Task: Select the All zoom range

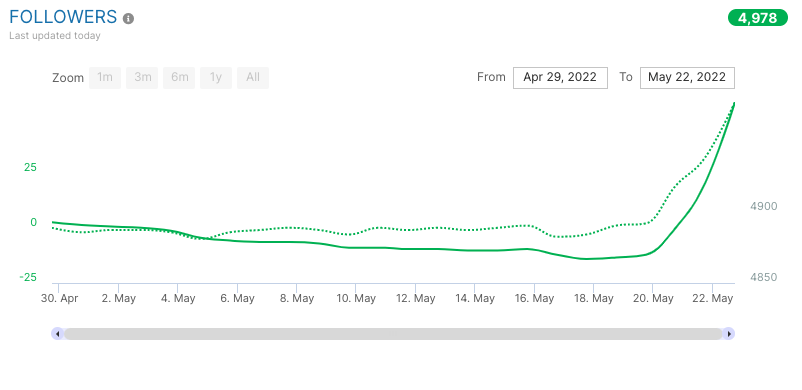Action: [253, 78]
